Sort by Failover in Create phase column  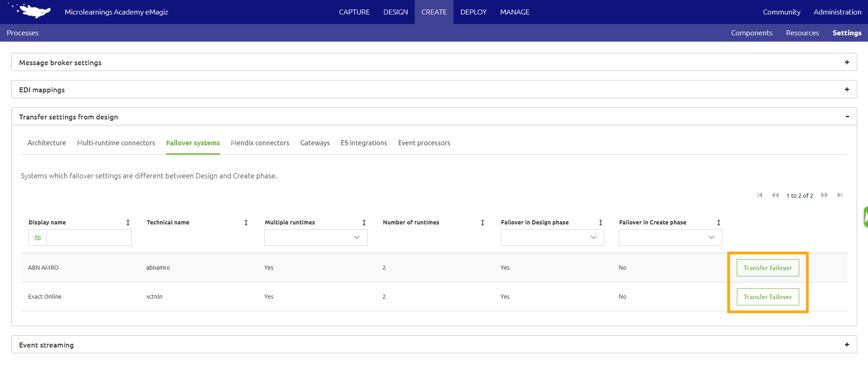click(719, 223)
